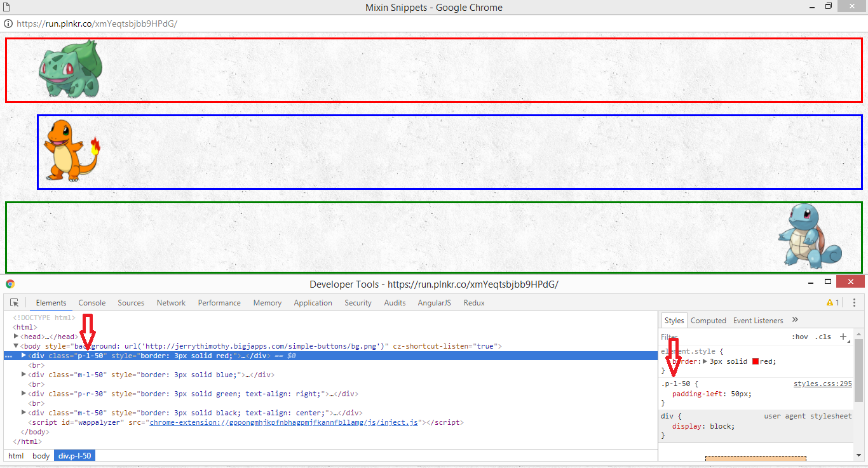Switch to Computed pane tab

point(708,321)
